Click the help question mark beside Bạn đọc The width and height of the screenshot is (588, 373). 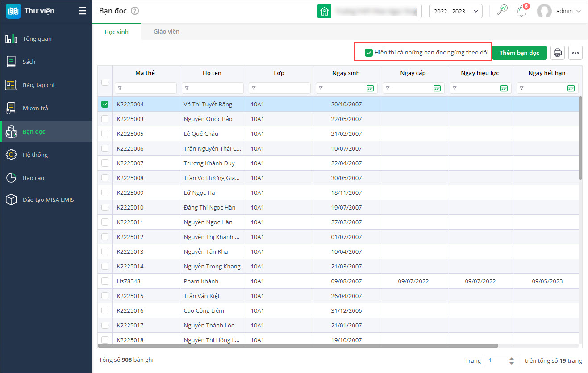coord(135,11)
